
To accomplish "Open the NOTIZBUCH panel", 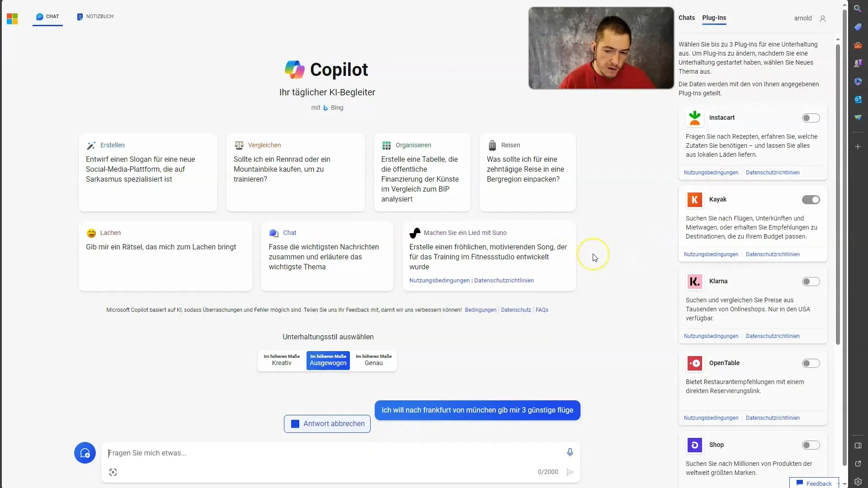I will coord(95,16).
